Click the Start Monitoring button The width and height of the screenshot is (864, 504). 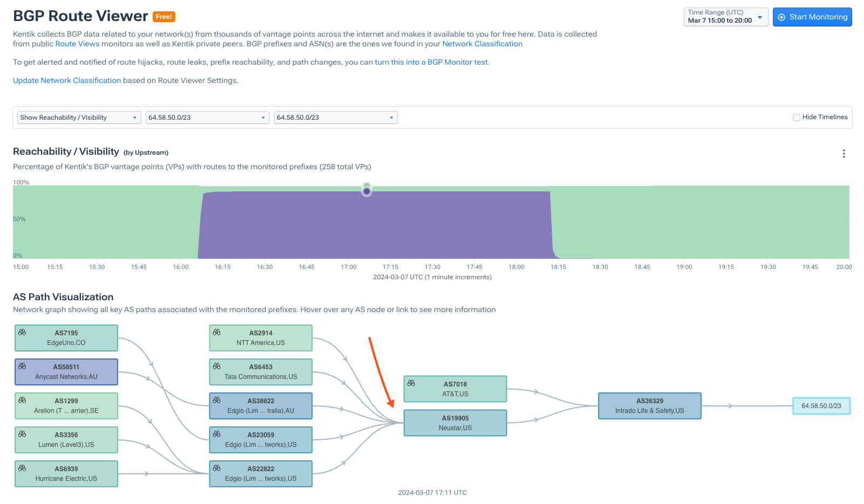[x=812, y=17]
